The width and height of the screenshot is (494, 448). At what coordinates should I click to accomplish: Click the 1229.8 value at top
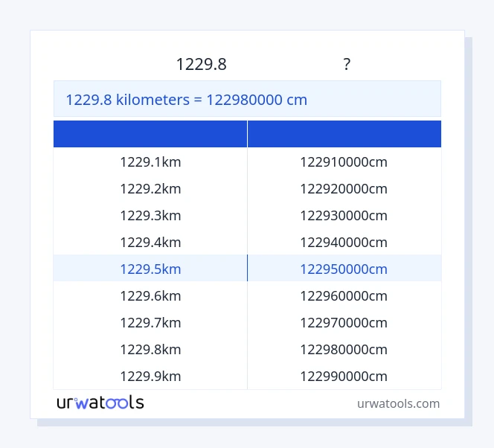point(201,65)
